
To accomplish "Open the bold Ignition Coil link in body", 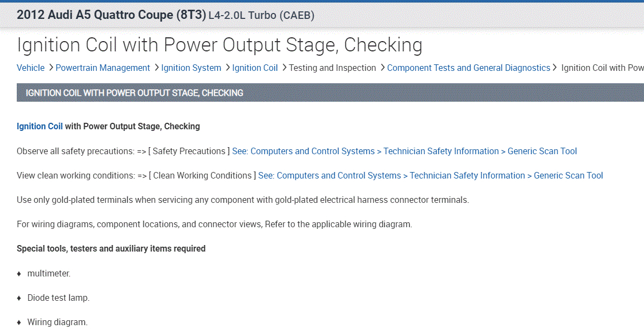I will (x=40, y=127).
